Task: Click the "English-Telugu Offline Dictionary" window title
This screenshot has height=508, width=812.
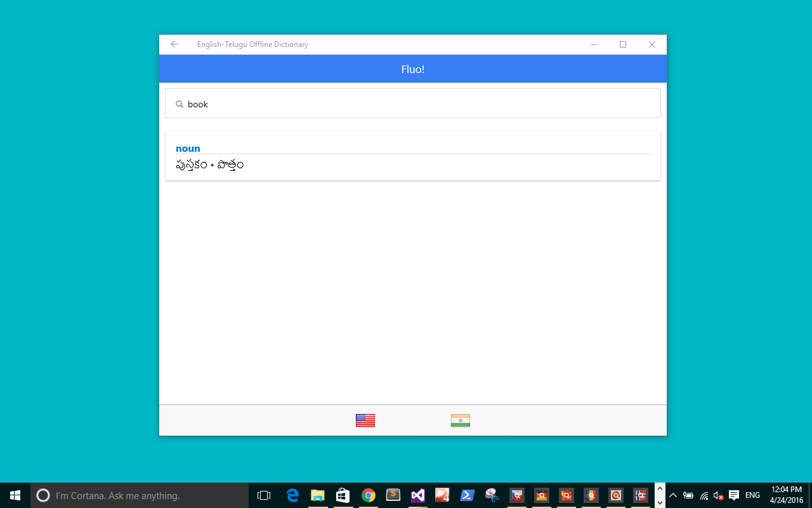Action: 252,44
